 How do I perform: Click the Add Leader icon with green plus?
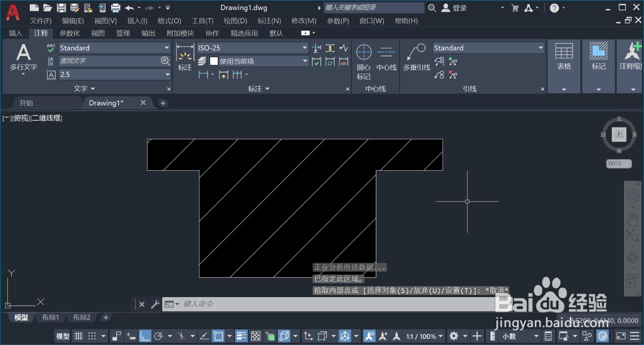pos(453,62)
